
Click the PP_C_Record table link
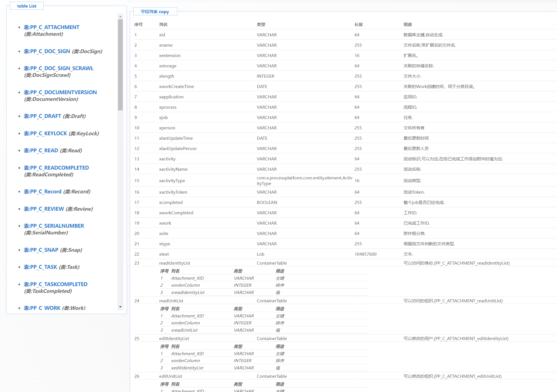43,192
